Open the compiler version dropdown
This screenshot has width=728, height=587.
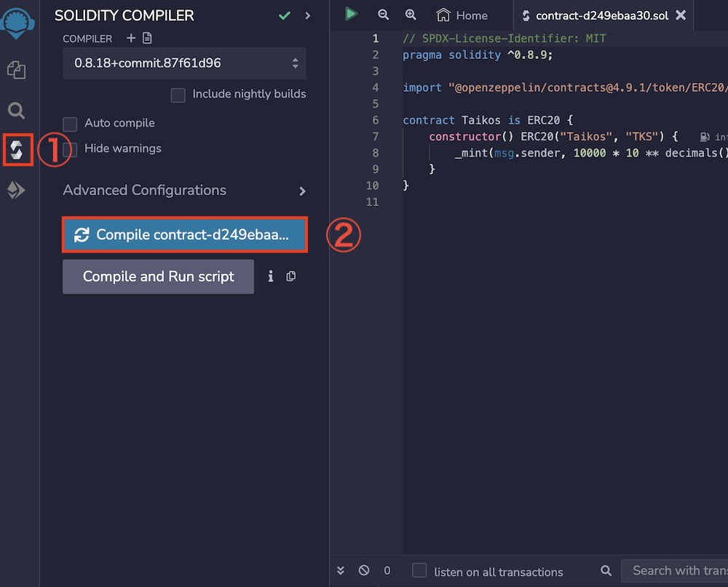(184, 63)
